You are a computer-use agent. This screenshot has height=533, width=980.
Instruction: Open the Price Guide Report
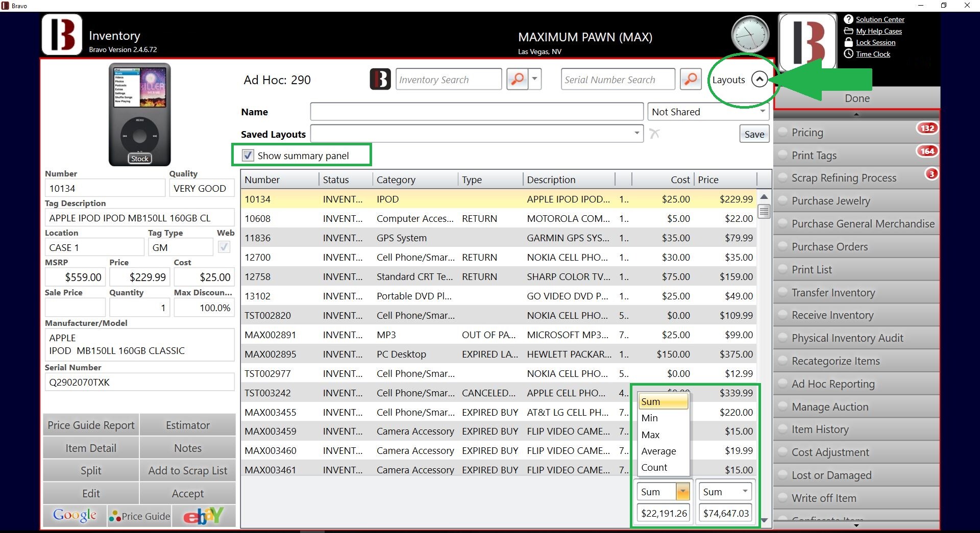tap(91, 425)
